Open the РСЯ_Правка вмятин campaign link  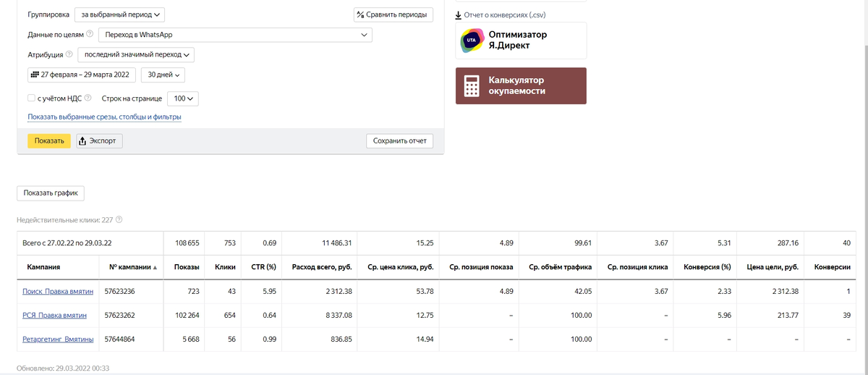tap(55, 316)
